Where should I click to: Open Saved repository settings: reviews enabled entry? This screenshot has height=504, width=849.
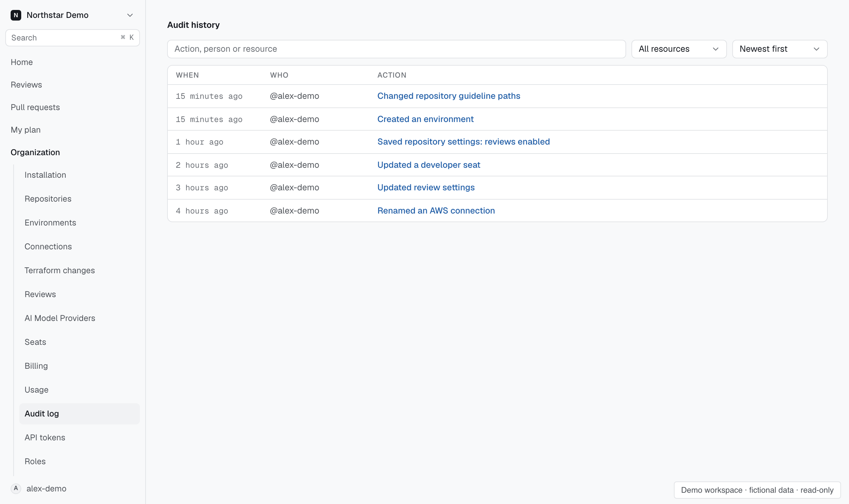pos(464,142)
